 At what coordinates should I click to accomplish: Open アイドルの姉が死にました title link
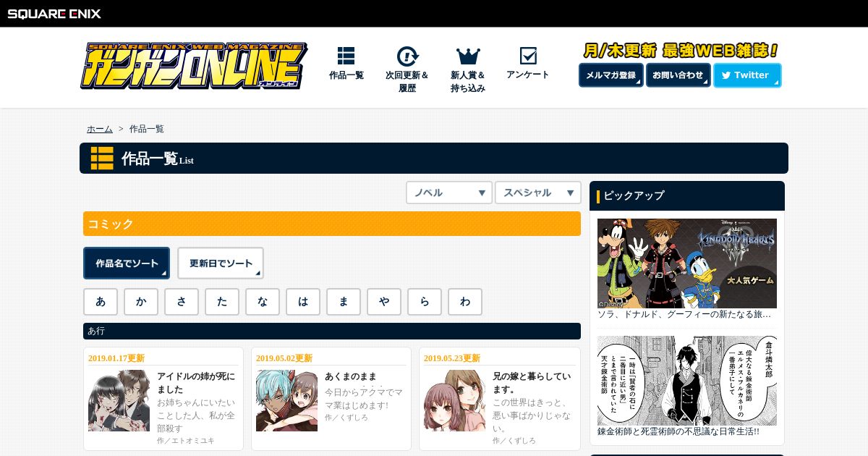pyautogui.click(x=196, y=383)
